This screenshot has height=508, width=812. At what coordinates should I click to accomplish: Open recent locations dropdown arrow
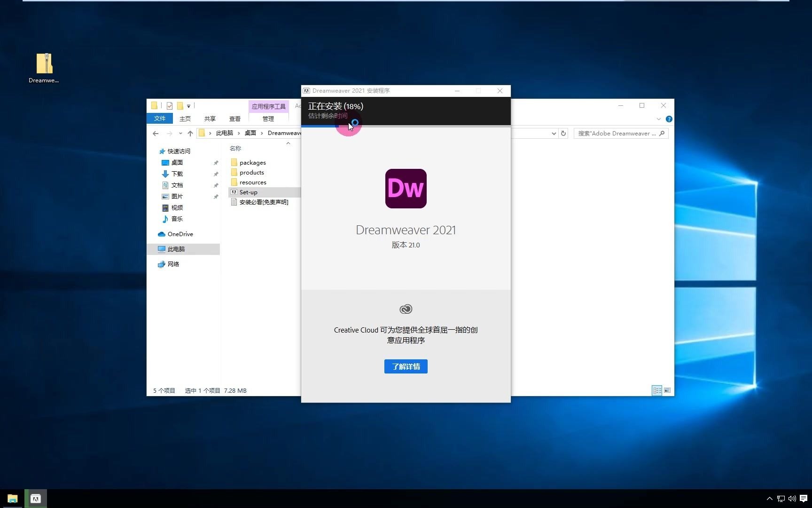pyautogui.click(x=180, y=134)
